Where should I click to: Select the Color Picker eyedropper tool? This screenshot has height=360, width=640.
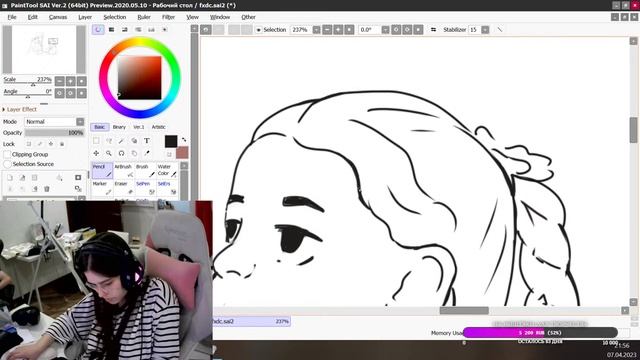pyautogui.click(x=147, y=153)
